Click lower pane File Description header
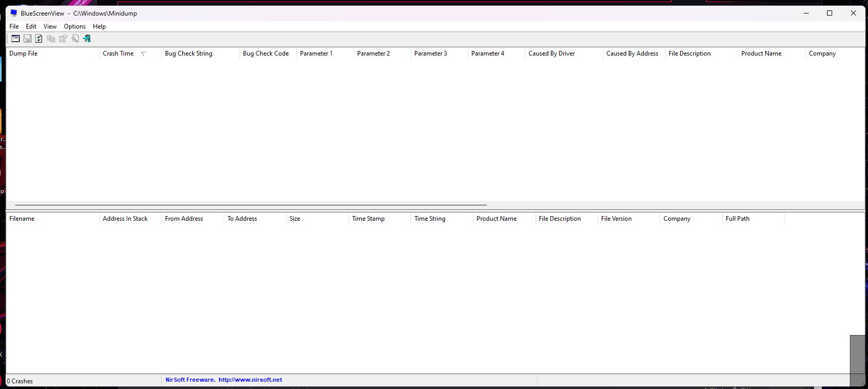The height and width of the screenshot is (389, 868). (566, 219)
